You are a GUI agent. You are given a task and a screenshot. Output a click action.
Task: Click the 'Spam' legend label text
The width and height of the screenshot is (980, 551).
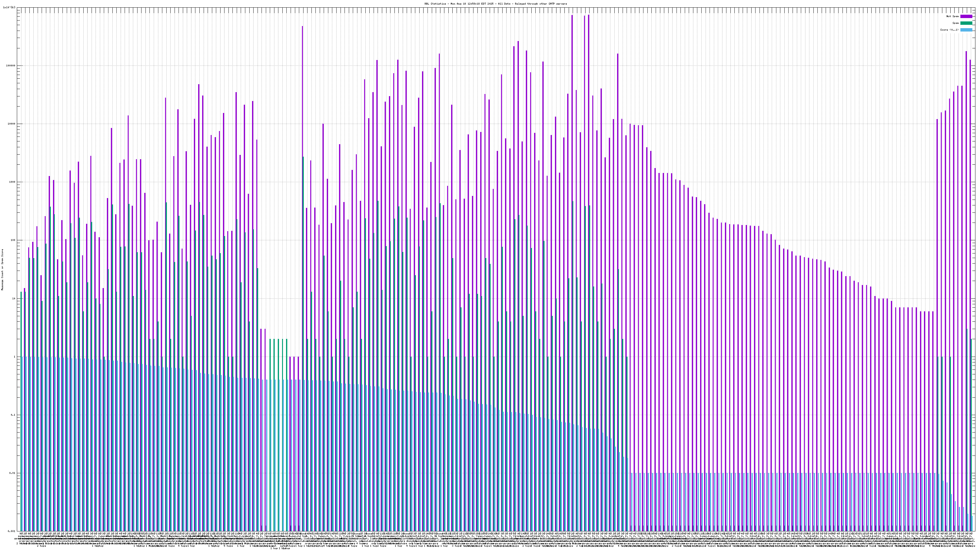[956, 23]
